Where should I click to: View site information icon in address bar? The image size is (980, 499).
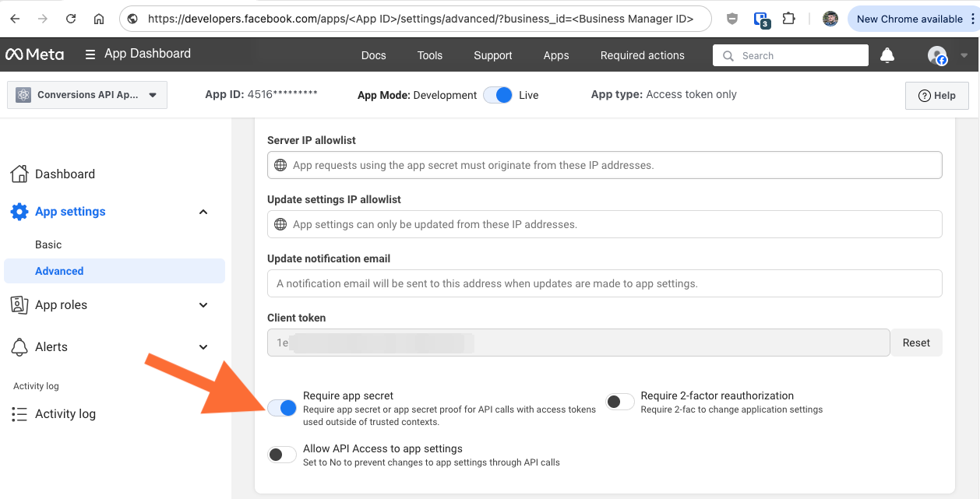(x=132, y=19)
